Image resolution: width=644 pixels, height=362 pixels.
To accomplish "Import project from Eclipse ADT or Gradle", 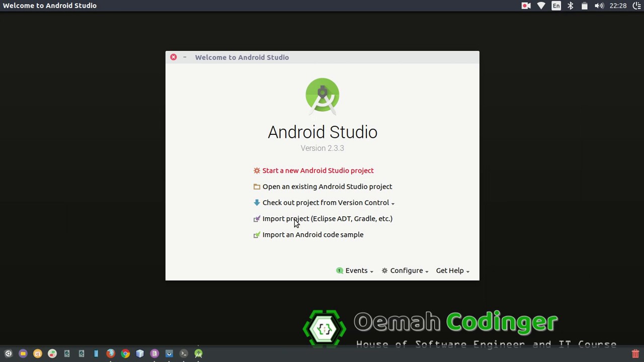I will pyautogui.click(x=323, y=219).
